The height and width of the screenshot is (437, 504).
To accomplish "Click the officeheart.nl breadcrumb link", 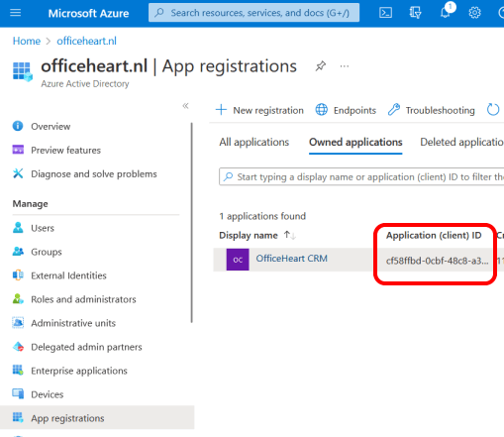I will click(86, 41).
